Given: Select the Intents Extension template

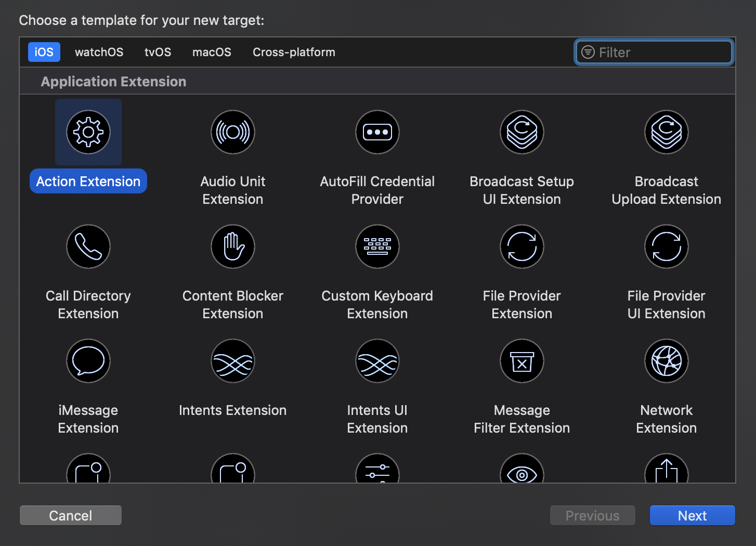Looking at the screenshot, I should (x=232, y=361).
